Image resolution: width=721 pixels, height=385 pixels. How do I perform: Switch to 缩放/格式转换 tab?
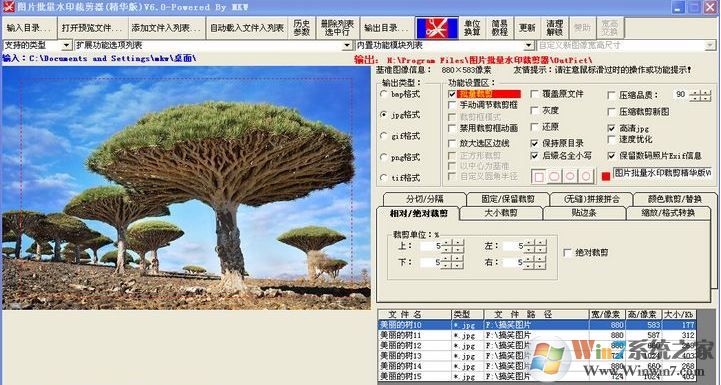click(668, 213)
